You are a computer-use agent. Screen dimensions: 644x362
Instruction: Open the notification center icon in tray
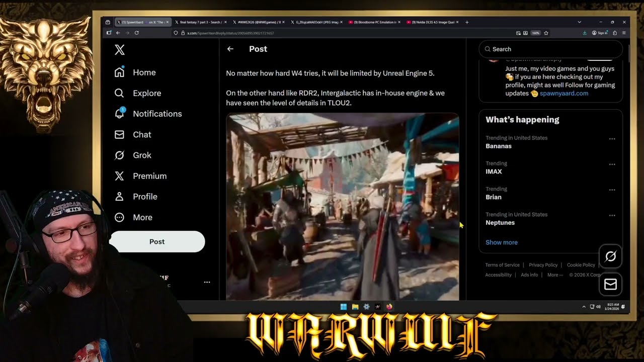coord(623,307)
